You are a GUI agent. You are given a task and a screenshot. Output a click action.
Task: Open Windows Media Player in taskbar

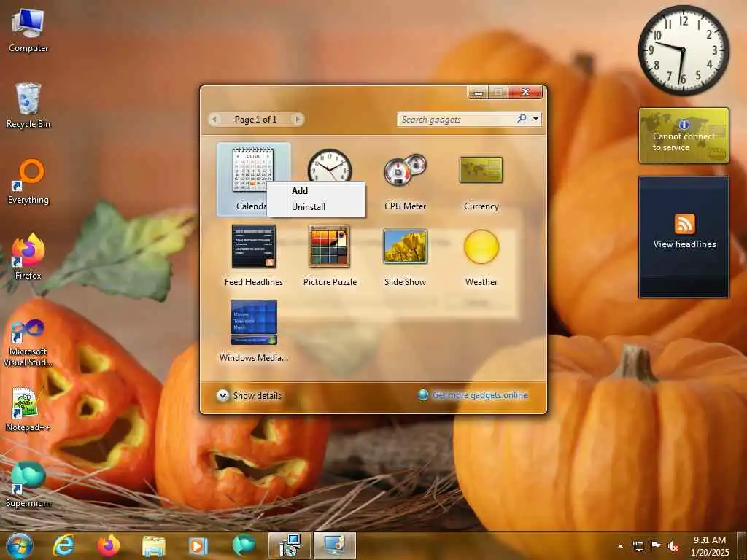[x=198, y=545]
